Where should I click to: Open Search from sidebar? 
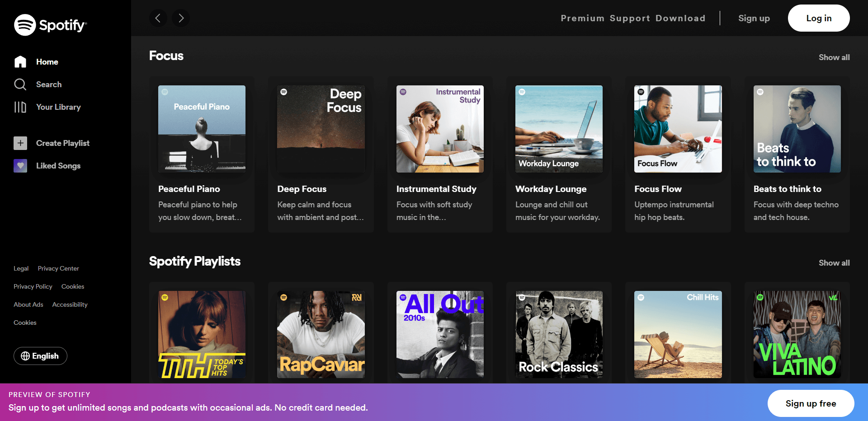49,84
